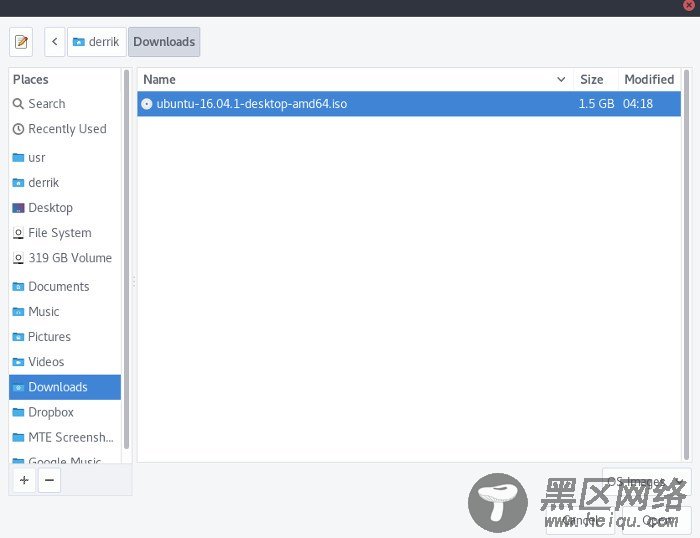Viewport: 700px width, 538px height.
Task: Click the Pictures folder icon
Action: point(18,337)
